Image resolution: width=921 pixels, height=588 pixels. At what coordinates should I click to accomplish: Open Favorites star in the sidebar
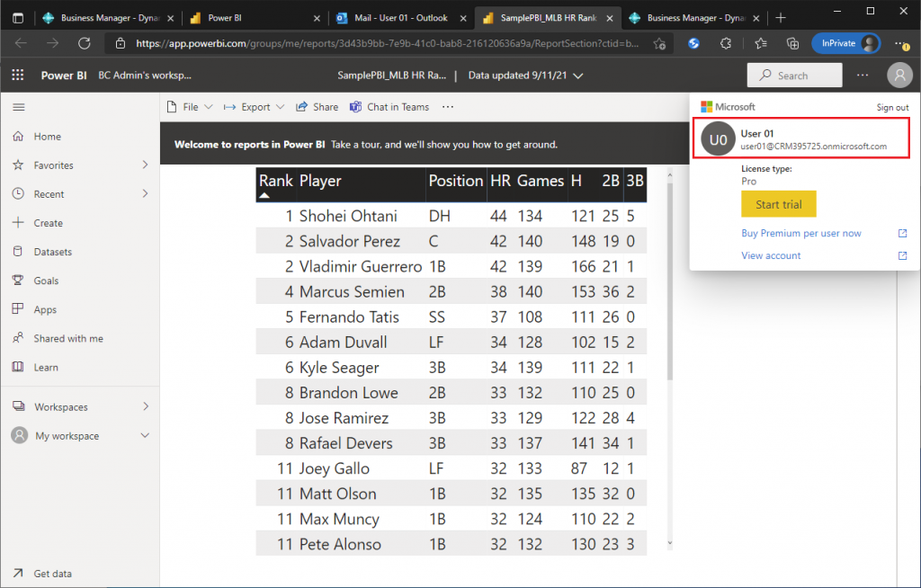18,165
